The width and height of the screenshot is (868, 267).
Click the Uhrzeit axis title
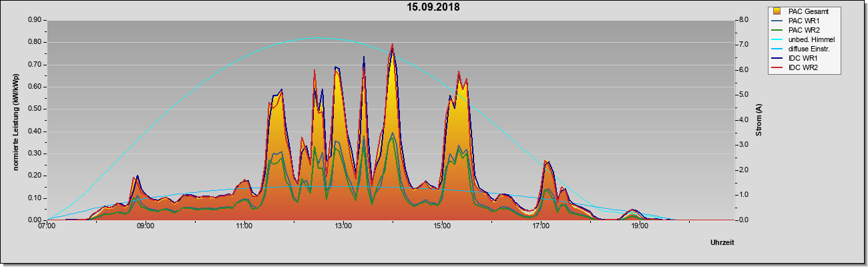click(x=722, y=243)
